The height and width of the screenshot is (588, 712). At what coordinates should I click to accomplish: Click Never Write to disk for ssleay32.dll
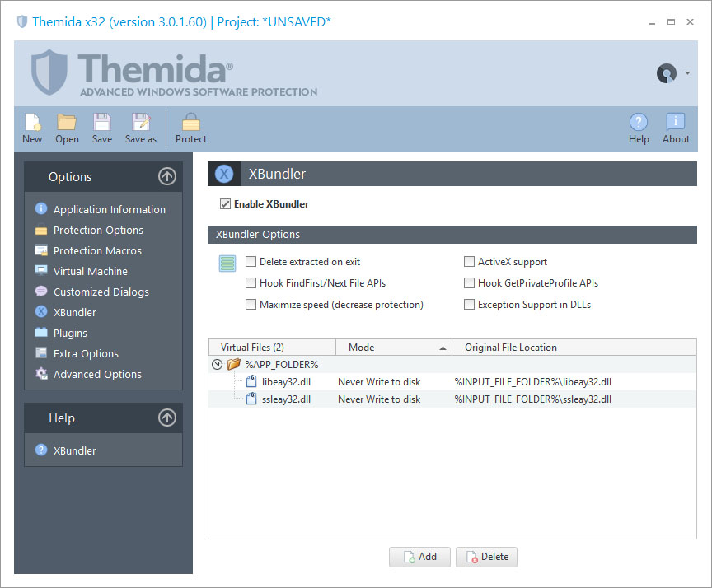(x=379, y=399)
